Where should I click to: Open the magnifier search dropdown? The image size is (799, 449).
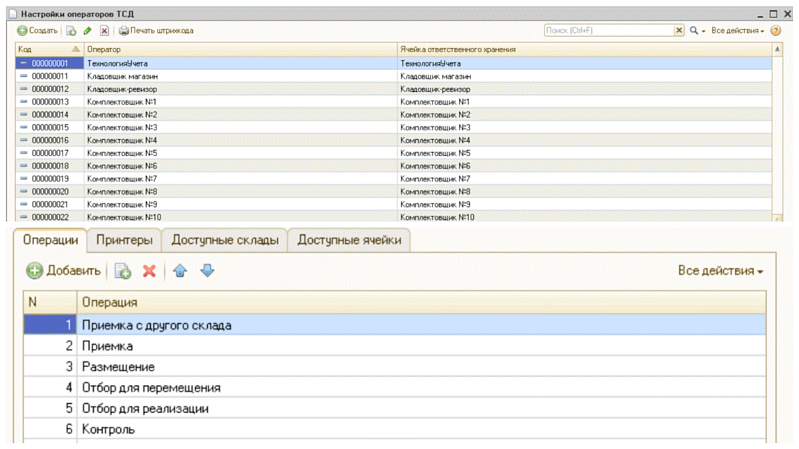[697, 31]
